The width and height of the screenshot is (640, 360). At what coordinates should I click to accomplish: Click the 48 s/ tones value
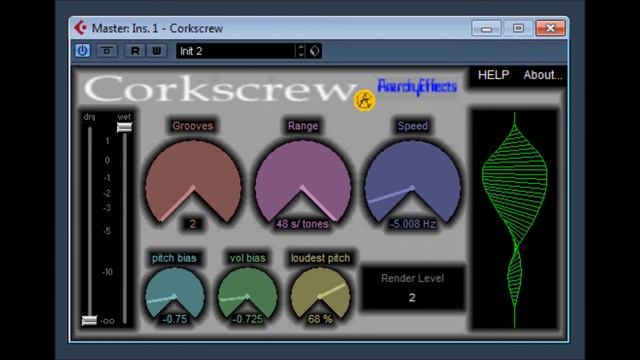302,224
